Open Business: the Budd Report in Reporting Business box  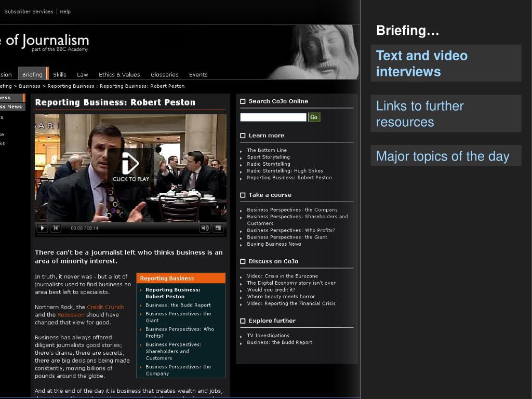click(178, 305)
